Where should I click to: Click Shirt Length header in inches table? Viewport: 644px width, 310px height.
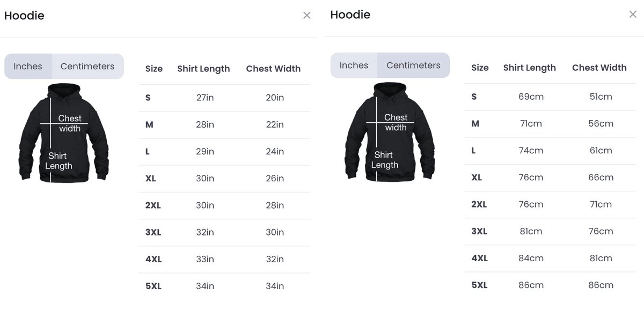pyautogui.click(x=203, y=69)
